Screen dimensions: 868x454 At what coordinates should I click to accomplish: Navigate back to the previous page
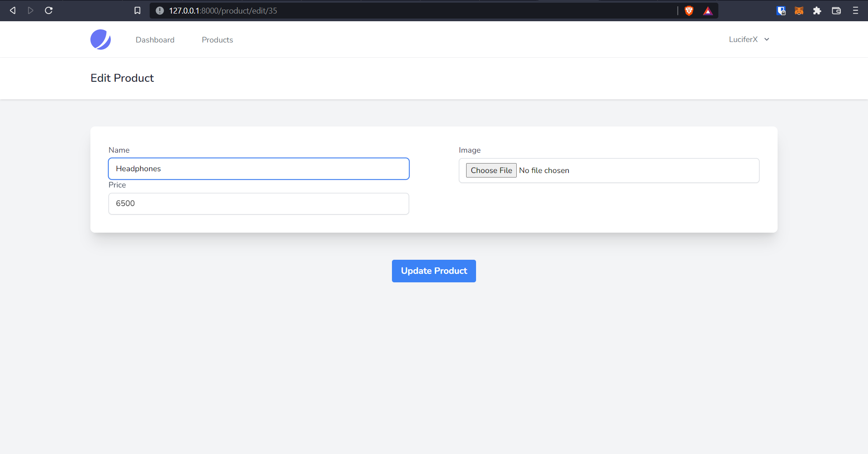click(x=12, y=10)
